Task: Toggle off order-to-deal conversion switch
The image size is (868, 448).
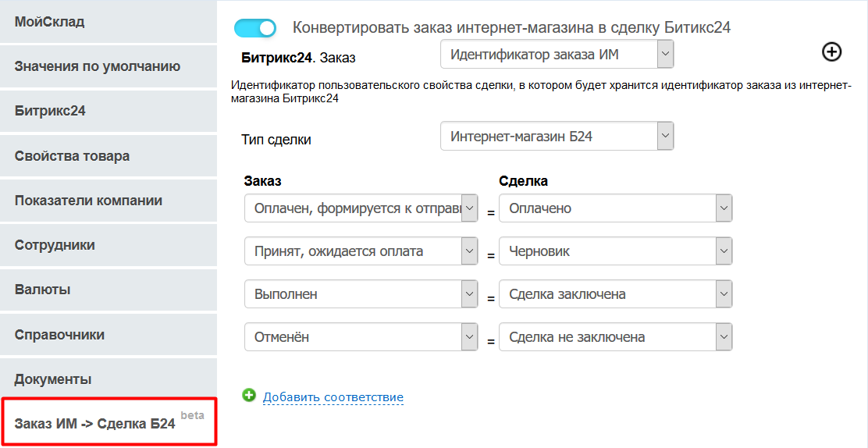Action: coord(255,28)
